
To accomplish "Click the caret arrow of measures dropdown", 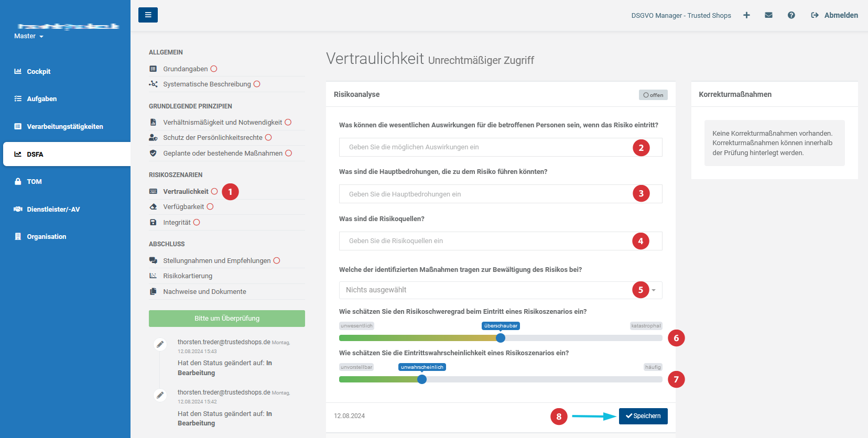I will coord(654,290).
